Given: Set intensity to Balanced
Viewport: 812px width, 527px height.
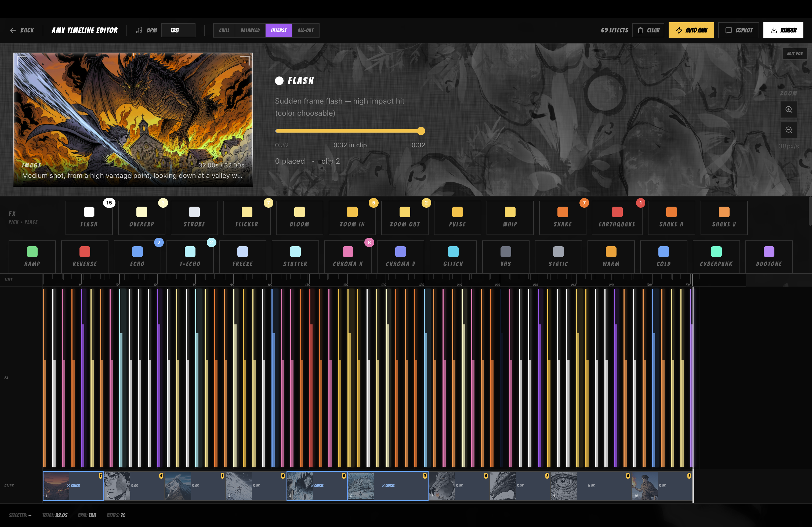Looking at the screenshot, I should point(250,30).
